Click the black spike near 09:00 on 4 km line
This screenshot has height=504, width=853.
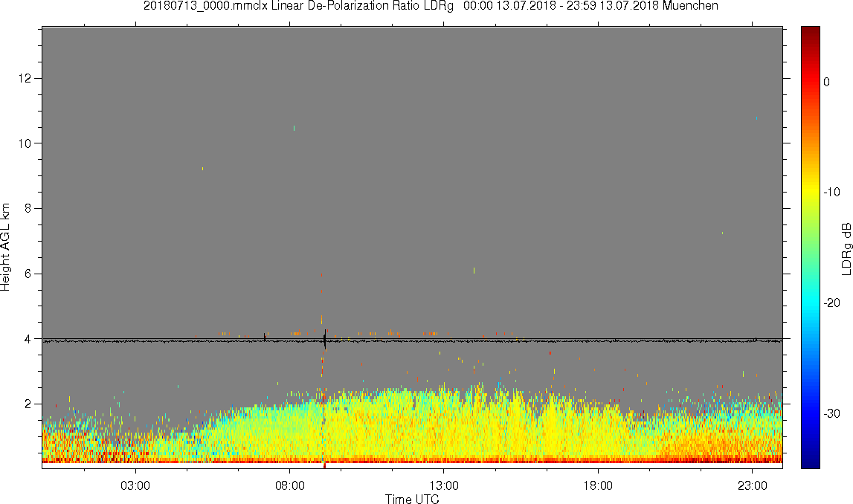tap(325, 339)
